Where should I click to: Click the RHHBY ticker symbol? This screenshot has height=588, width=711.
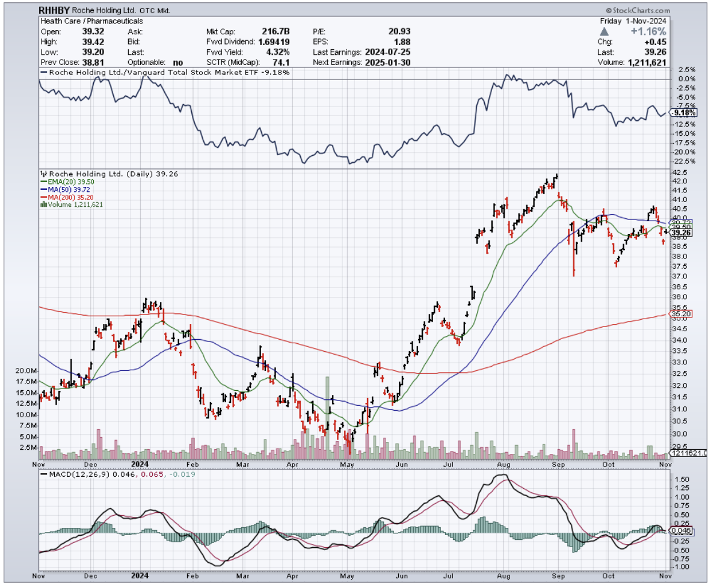pos(54,11)
